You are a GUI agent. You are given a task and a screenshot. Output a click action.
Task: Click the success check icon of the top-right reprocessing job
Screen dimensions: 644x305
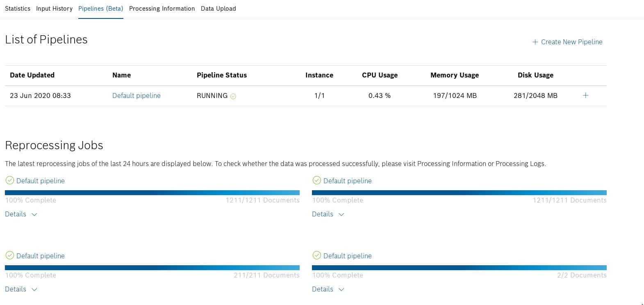tap(316, 180)
